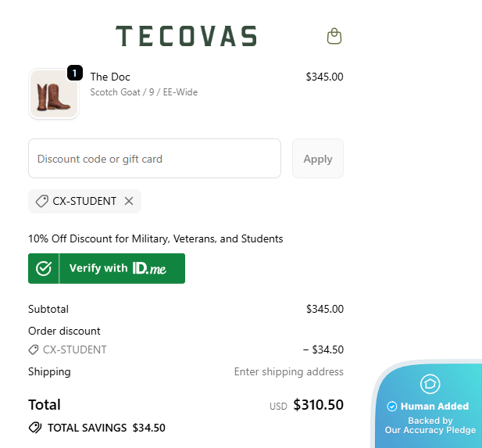Click the Total amount $310.50

pos(318,405)
